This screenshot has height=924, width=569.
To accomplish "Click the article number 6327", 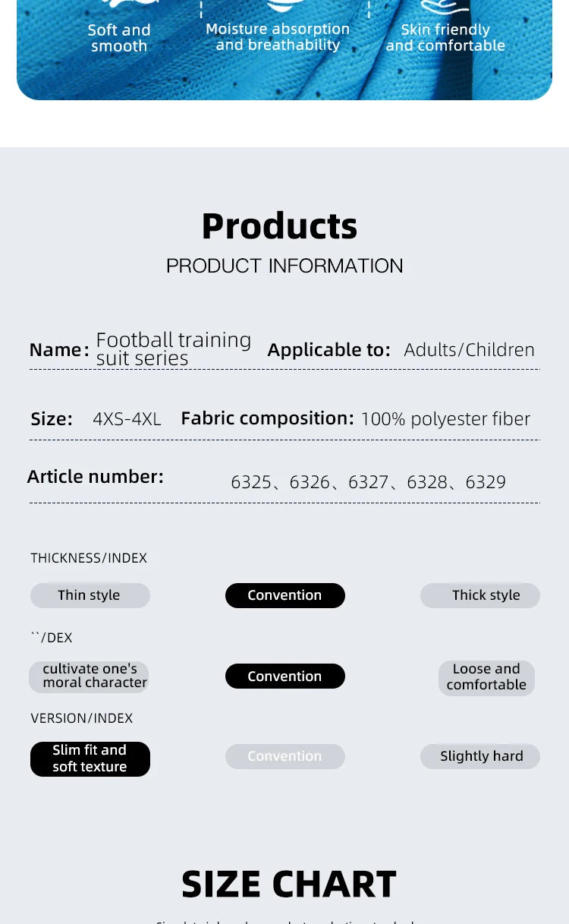I will coord(368,482).
